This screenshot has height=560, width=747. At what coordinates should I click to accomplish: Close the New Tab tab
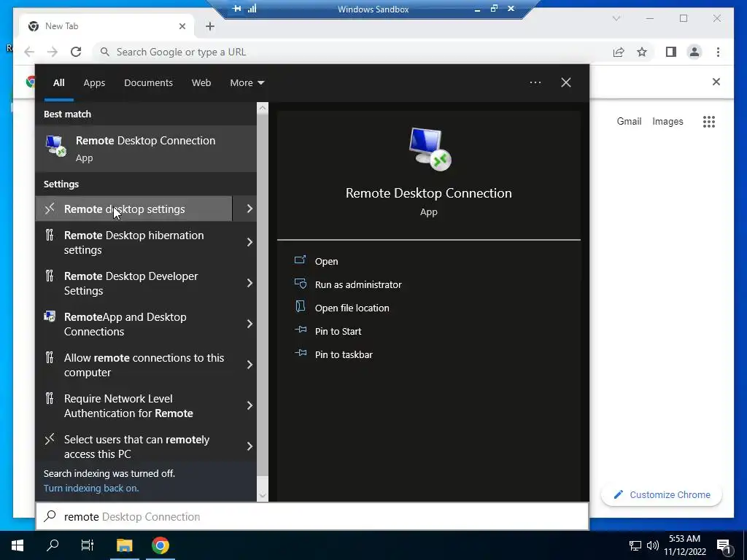coord(182,26)
